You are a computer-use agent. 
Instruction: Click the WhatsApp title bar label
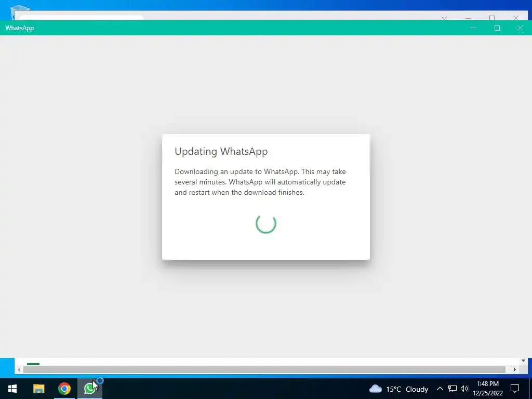click(x=19, y=28)
